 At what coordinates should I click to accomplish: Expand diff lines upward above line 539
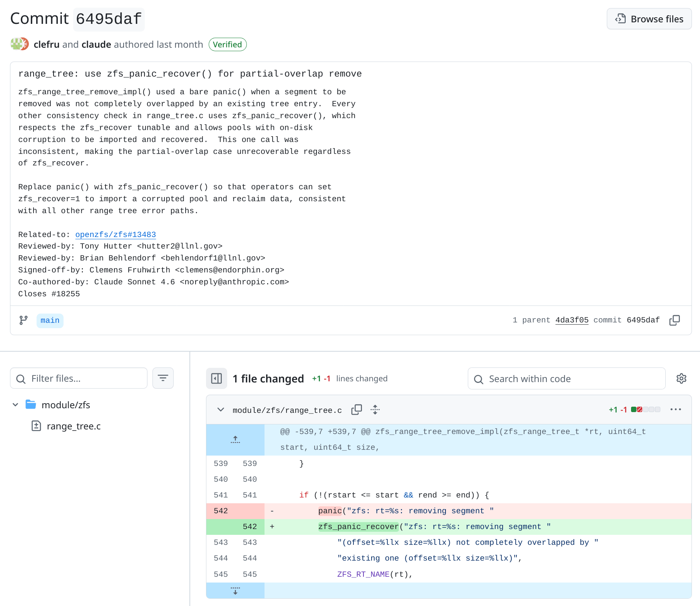[x=235, y=440]
